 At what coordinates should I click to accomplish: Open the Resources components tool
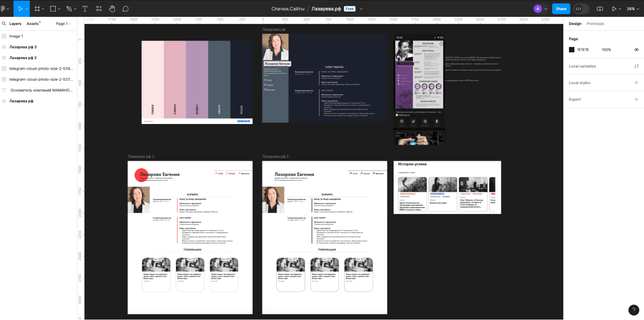pyautogui.click(x=99, y=9)
